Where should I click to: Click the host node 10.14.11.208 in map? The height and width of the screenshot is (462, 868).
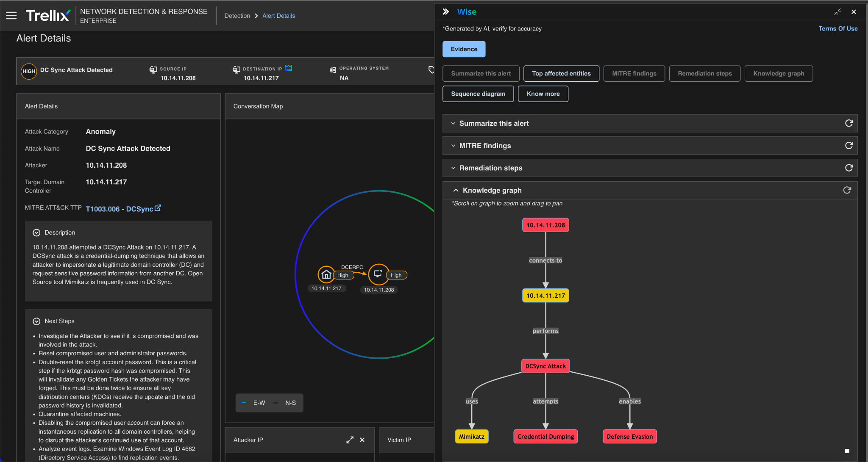click(x=378, y=274)
